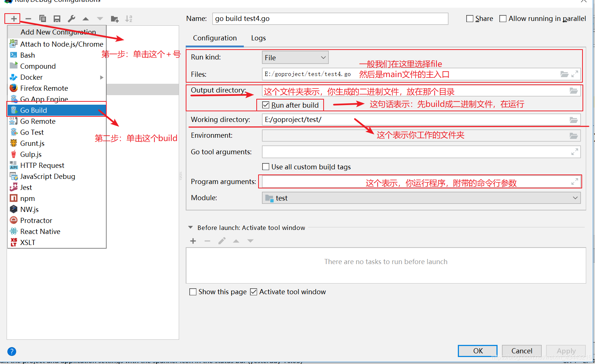Screen dimensions: 595x364
Task: Add a Before launch task with plus
Action: 193,241
